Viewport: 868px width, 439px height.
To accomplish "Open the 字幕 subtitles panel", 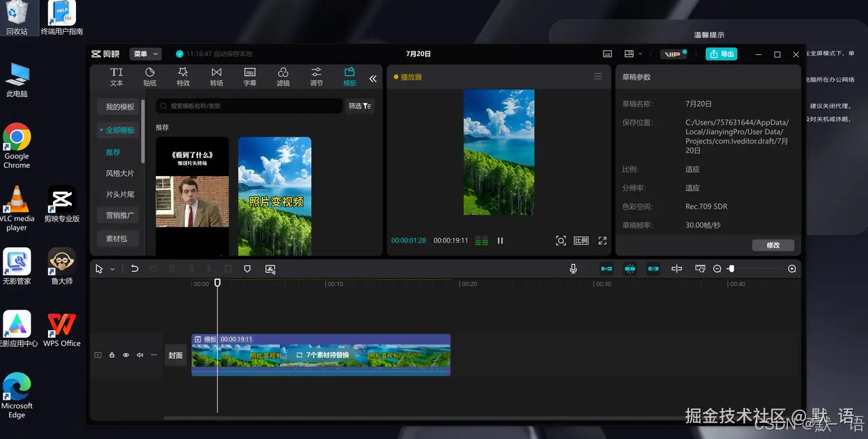I will coord(250,77).
